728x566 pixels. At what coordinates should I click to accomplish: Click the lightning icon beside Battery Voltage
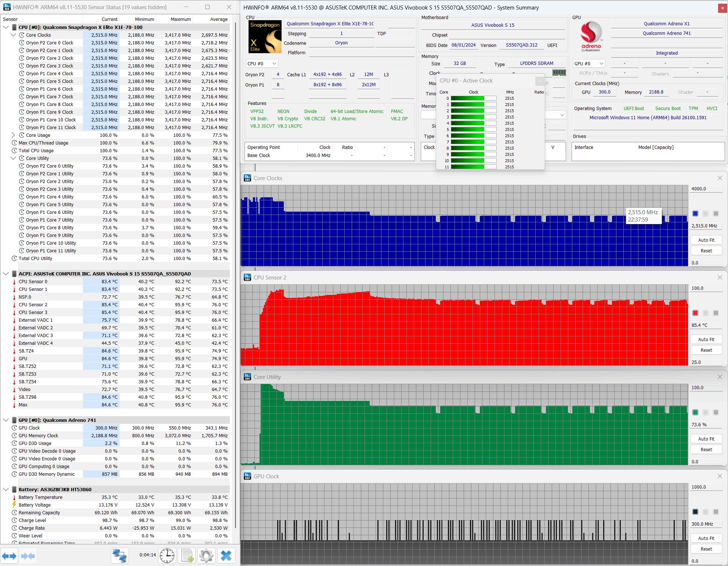[14, 505]
